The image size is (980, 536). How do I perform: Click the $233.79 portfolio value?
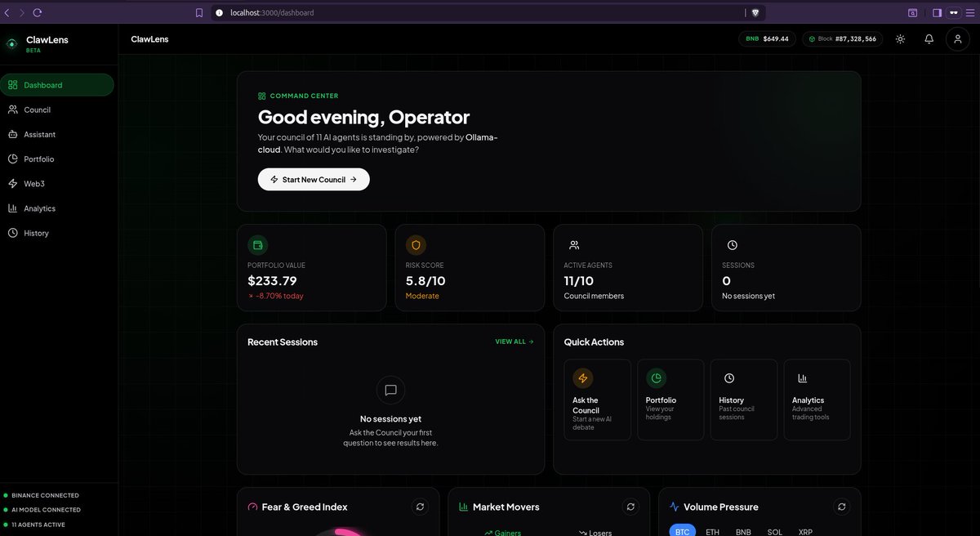(272, 281)
